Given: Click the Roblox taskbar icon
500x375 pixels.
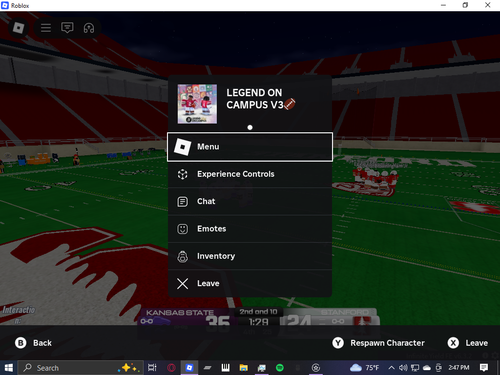Looking at the screenshot, I should pos(189,368).
